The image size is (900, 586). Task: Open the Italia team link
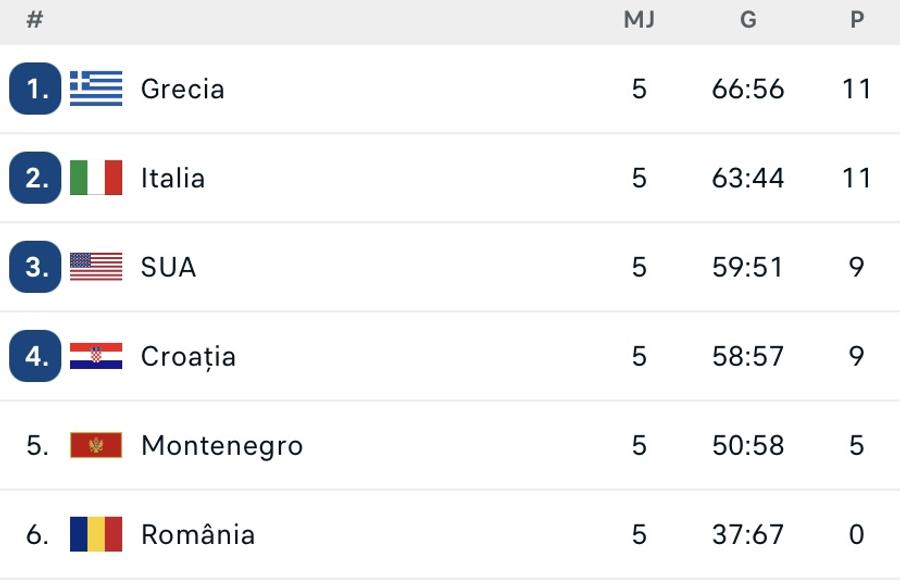click(x=173, y=178)
